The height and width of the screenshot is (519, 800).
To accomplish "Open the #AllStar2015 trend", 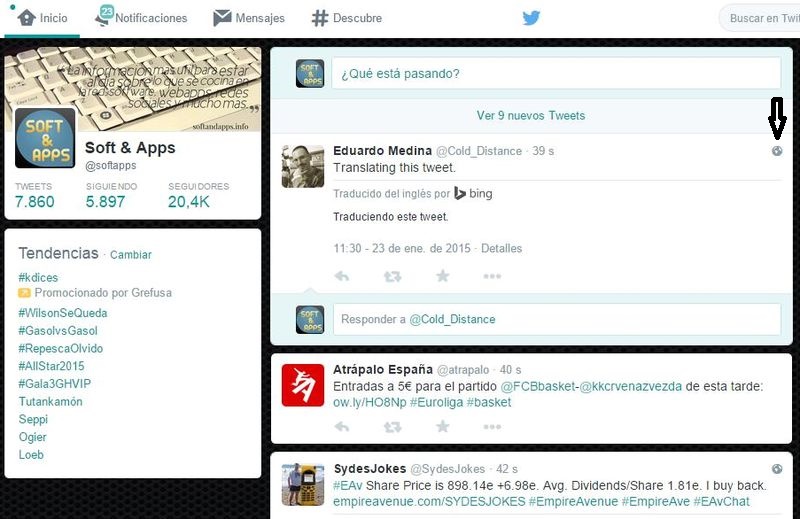I will click(52, 366).
